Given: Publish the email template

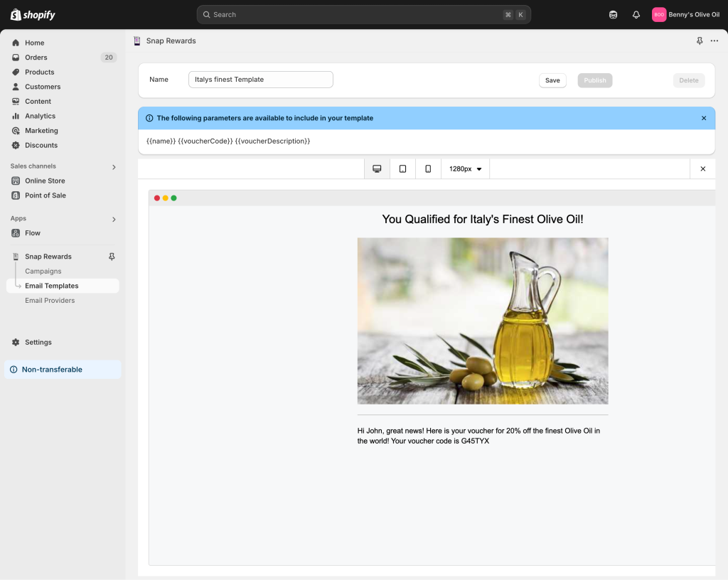Looking at the screenshot, I should 595,80.
